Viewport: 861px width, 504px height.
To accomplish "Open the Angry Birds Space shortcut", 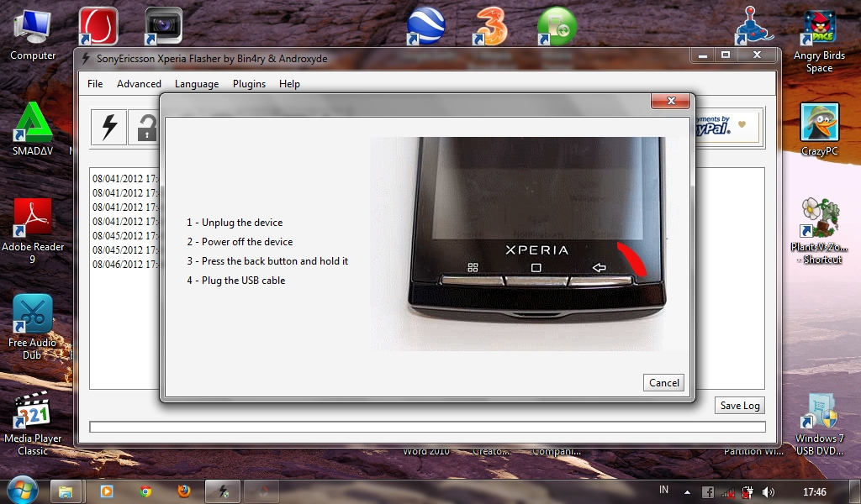I will click(x=819, y=41).
